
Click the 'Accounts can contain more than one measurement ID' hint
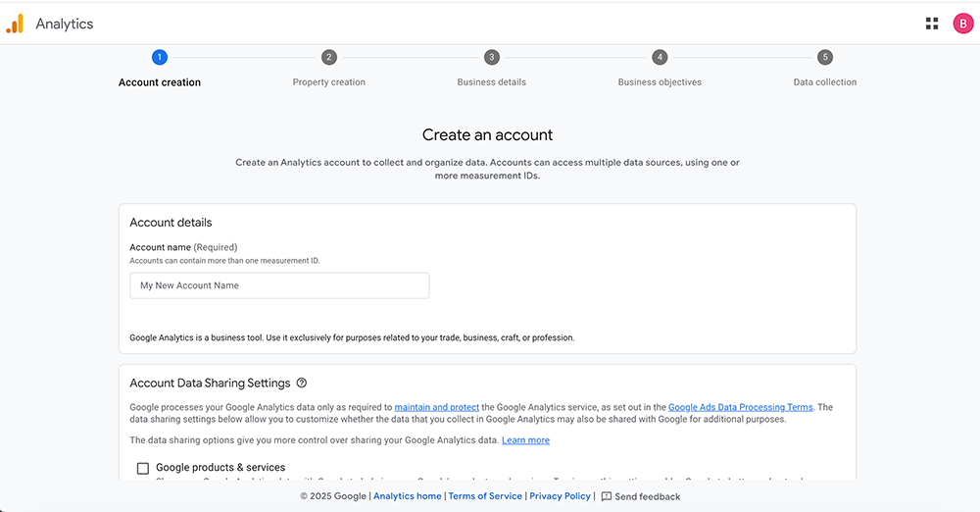click(x=224, y=260)
